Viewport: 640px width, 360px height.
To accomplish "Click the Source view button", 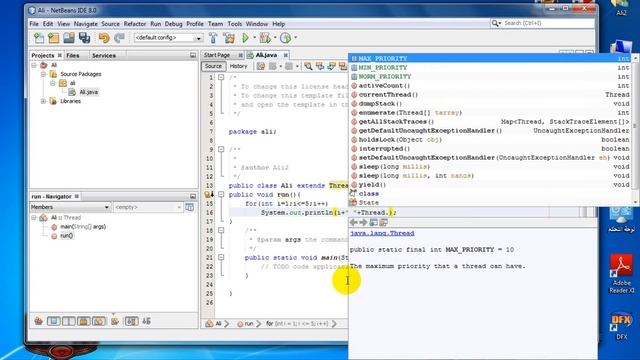I will [213, 66].
